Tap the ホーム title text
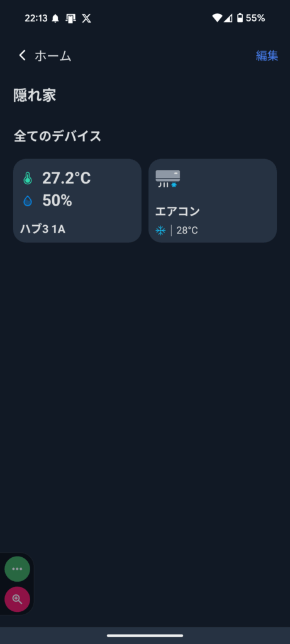Screen dimensions: 290x644 click(x=53, y=56)
